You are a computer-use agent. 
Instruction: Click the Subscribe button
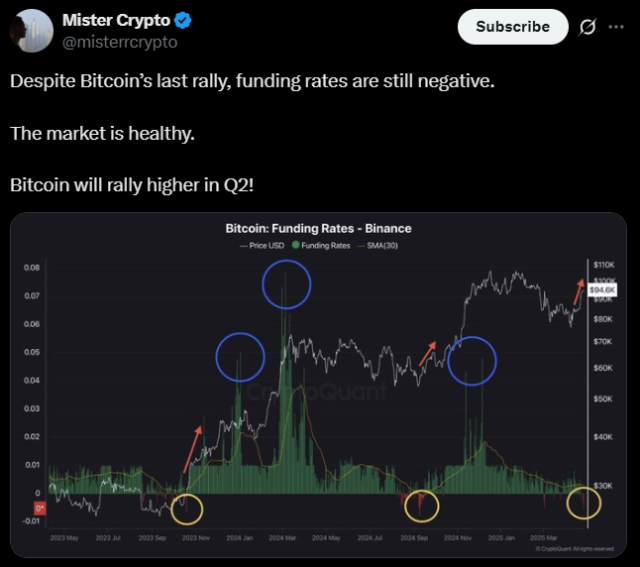tap(513, 27)
